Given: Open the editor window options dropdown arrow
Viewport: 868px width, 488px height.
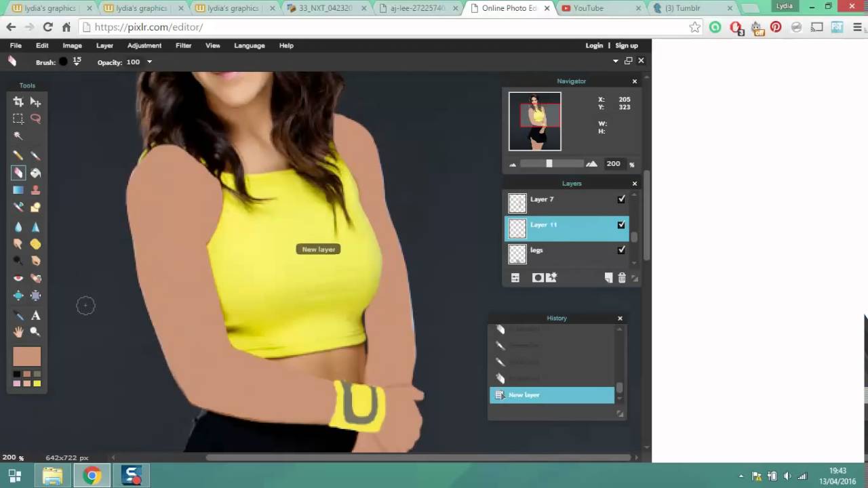Looking at the screenshot, I should click(616, 61).
